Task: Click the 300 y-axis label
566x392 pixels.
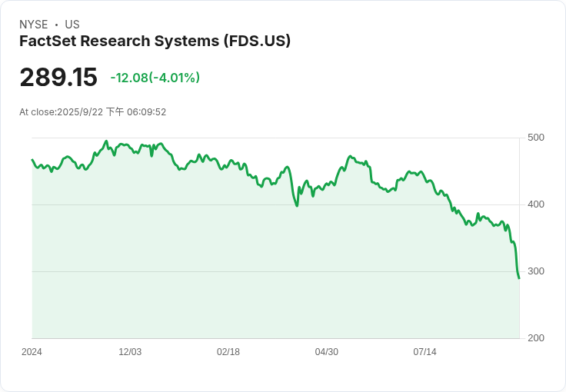Action: 536,271
